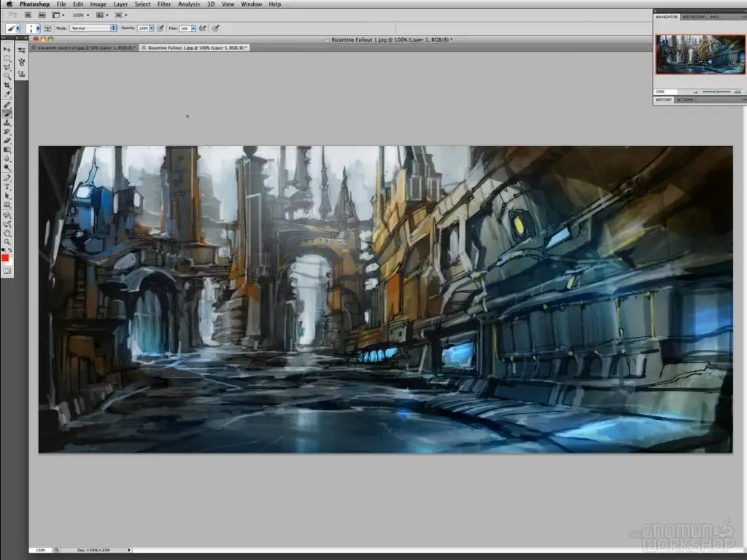This screenshot has height=560, width=747.
Task: Swap foreground and background colors
Action: (10, 249)
